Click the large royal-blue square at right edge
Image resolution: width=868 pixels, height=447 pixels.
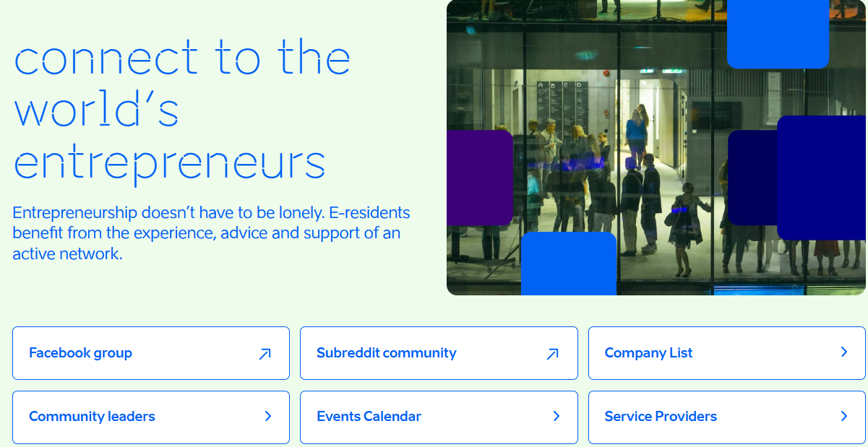coord(822,178)
